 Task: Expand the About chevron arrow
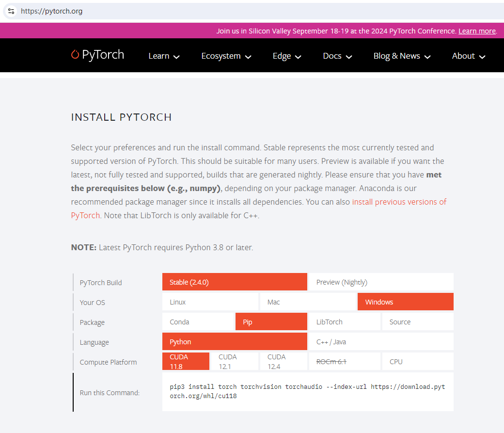coord(482,57)
